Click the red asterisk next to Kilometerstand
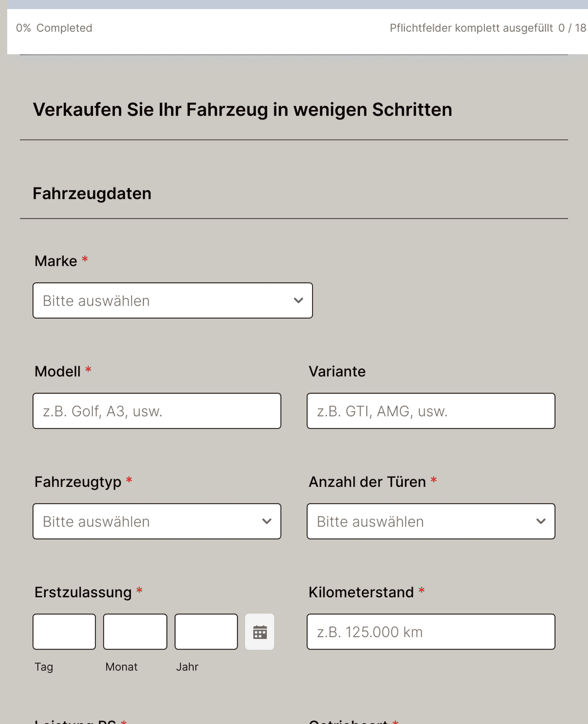The width and height of the screenshot is (588, 724). [421, 591]
